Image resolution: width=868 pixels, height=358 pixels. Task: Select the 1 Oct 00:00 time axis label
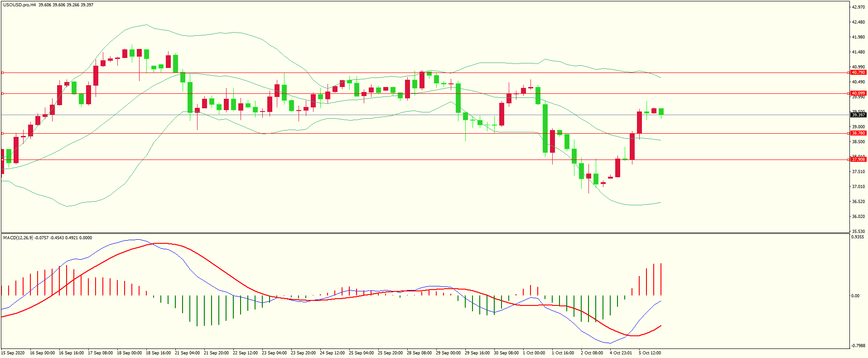tap(534, 353)
